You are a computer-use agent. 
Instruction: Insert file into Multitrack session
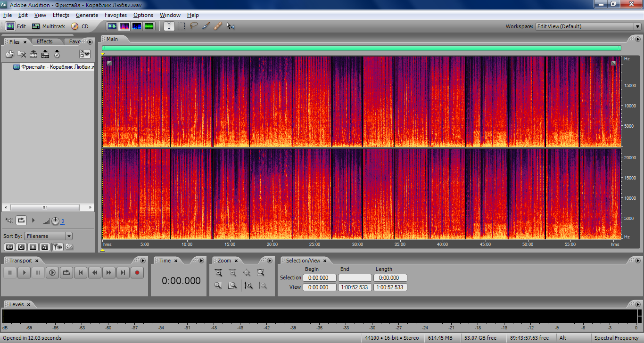pos(45,54)
